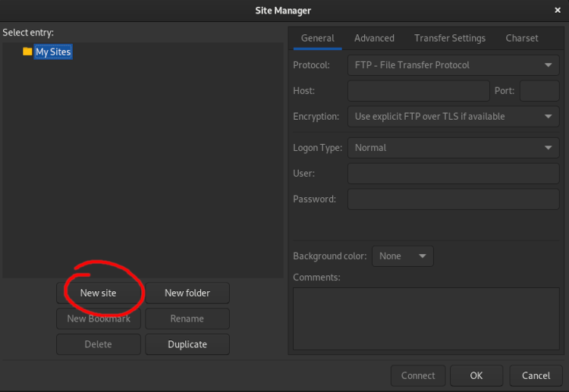
Task: Choose a Background color from dropdown
Action: 402,256
